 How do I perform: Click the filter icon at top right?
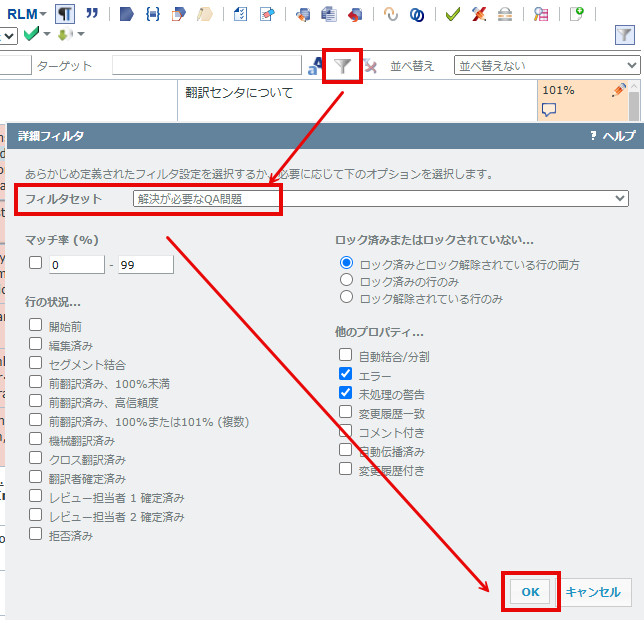pyautogui.click(x=624, y=35)
